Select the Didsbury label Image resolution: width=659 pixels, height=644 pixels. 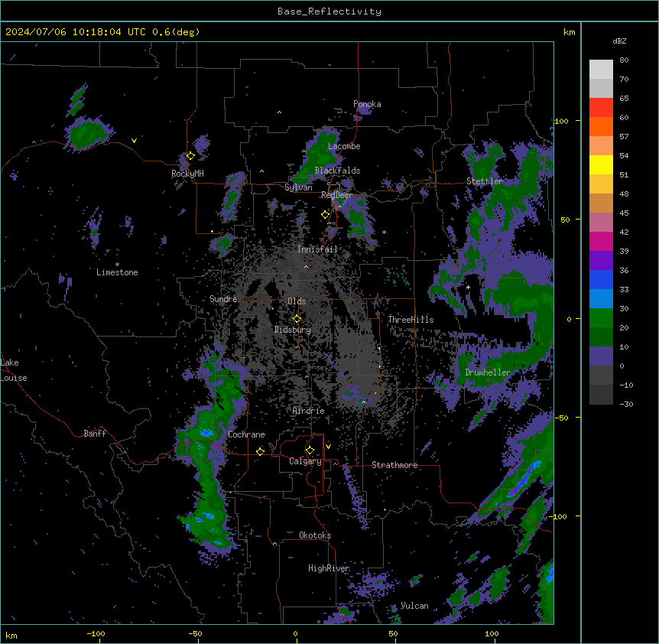(x=293, y=330)
